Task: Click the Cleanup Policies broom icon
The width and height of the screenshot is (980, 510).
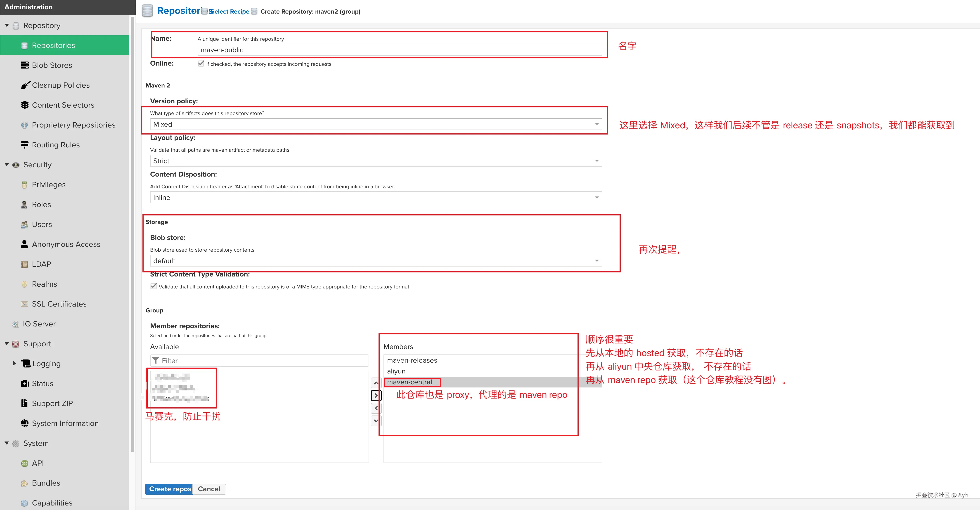Action: pos(25,85)
